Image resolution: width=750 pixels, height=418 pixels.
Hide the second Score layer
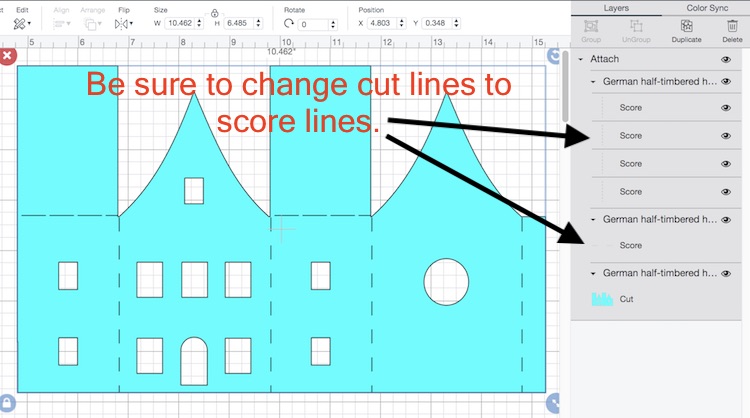pyautogui.click(x=726, y=136)
